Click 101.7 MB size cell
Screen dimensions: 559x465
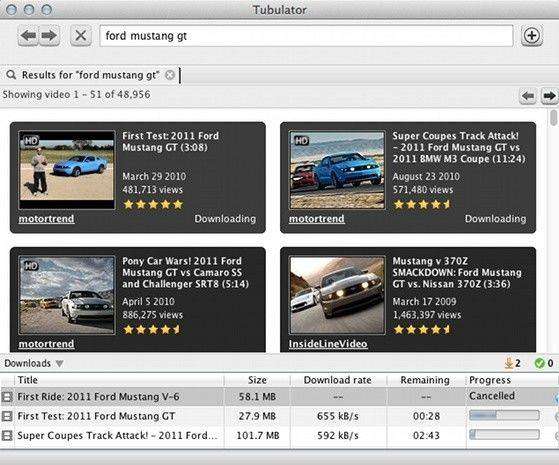(x=258, y=435)
